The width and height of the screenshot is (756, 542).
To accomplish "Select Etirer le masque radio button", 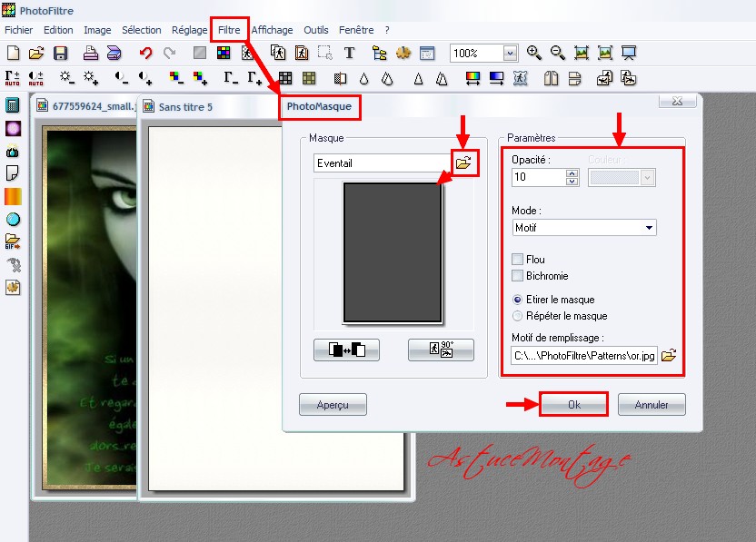I will click(517, 300).
